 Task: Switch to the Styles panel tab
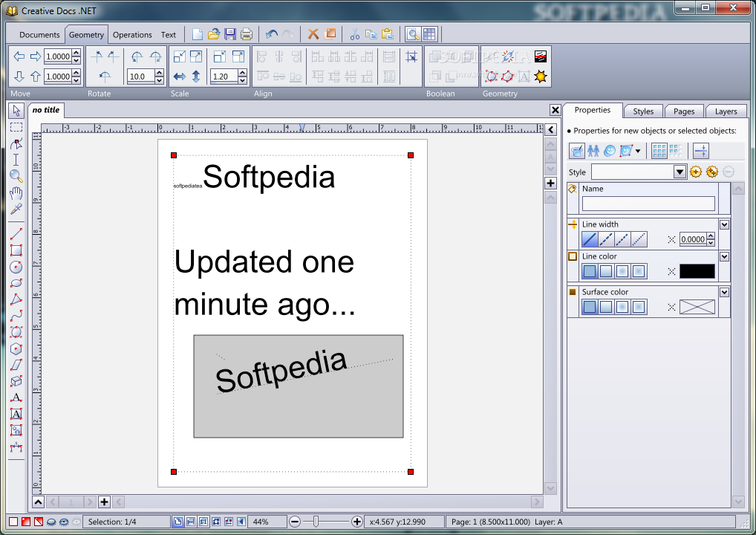pos(643,111)
